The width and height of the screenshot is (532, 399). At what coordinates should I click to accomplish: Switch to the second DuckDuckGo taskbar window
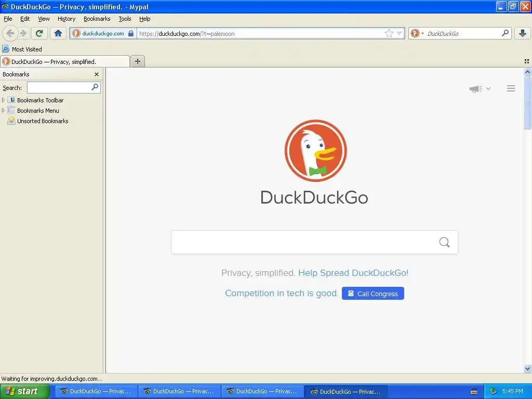(x=179, y=392)
